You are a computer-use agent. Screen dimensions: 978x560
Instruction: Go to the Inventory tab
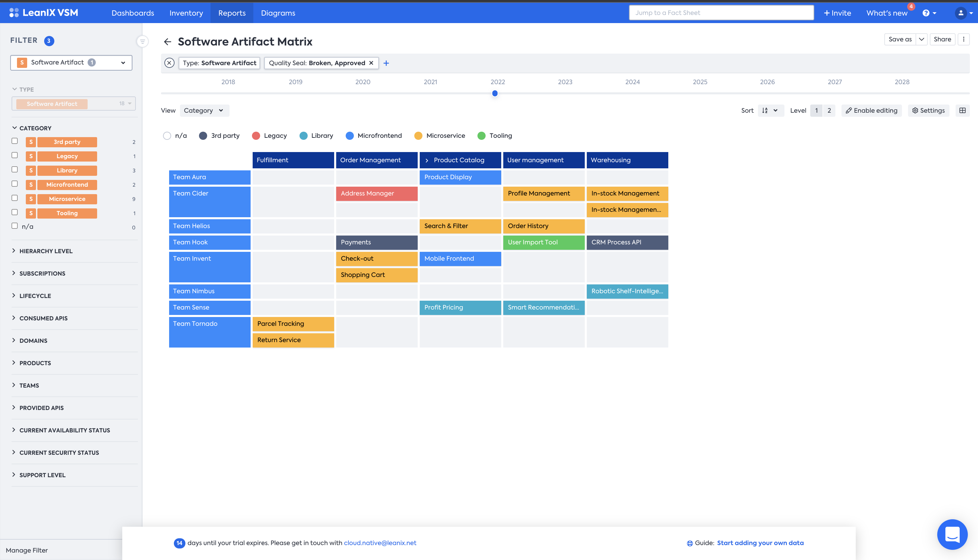tap(186, 13)
